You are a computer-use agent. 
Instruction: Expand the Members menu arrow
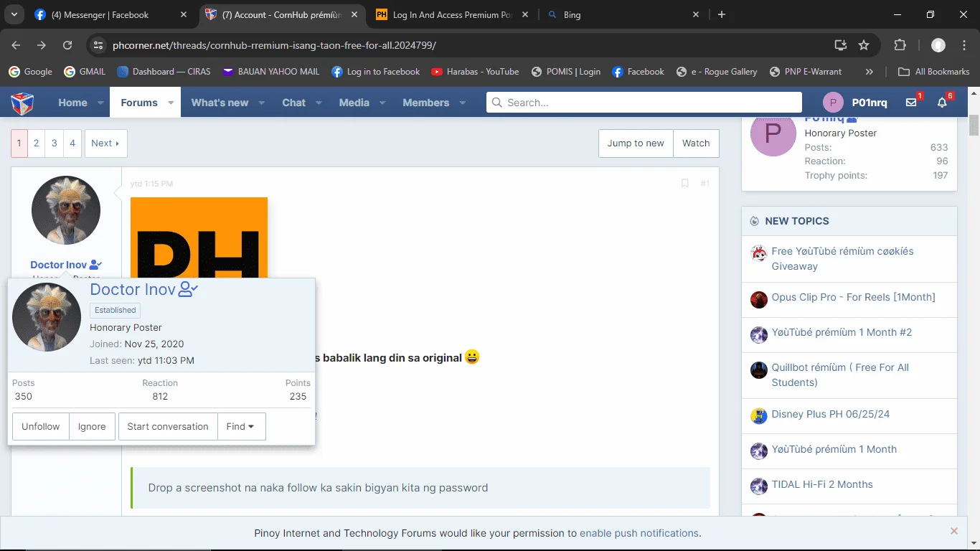point(463,103)
